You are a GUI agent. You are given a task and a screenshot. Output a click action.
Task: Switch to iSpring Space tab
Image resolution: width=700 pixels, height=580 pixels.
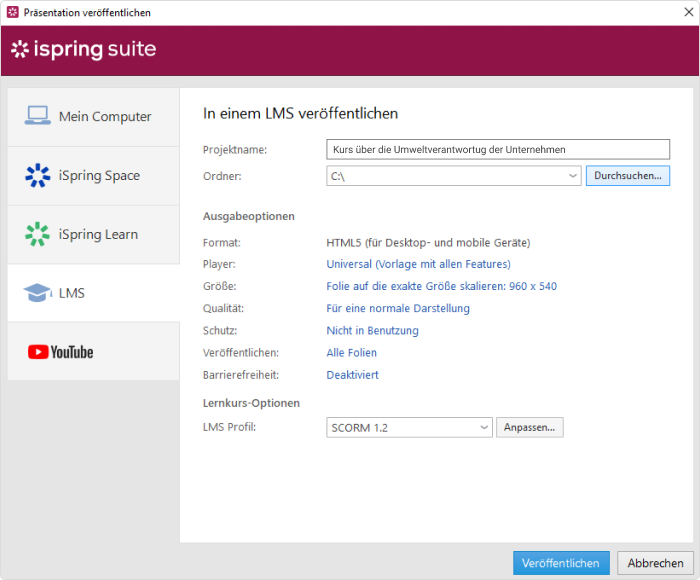(x=94, y=176)
